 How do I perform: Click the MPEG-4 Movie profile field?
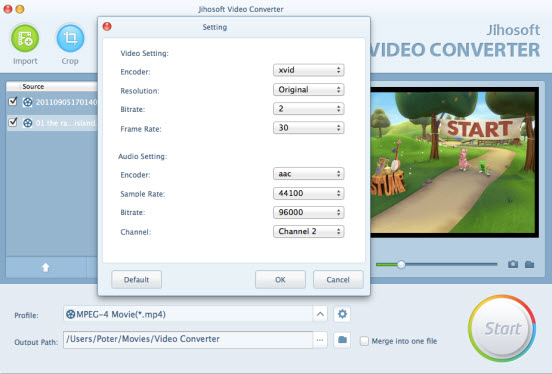[x=188, y=314]
